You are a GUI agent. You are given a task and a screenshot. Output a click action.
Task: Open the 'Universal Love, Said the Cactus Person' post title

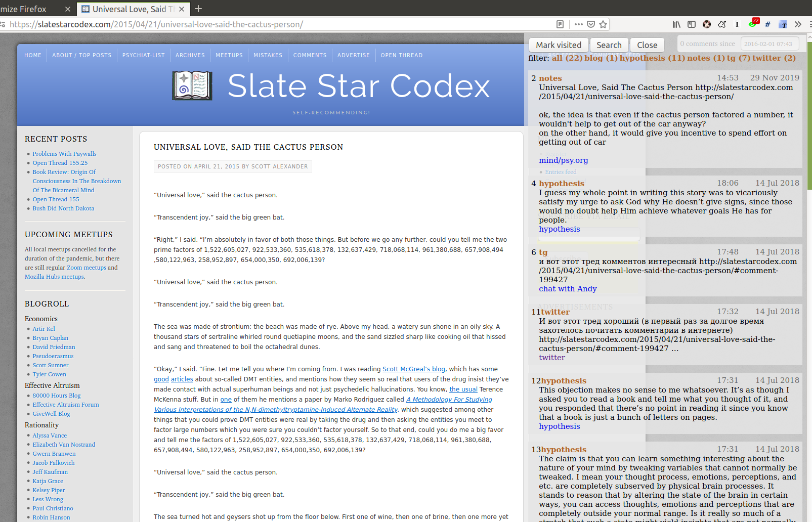pyautogui.click(x=248, y=147)
